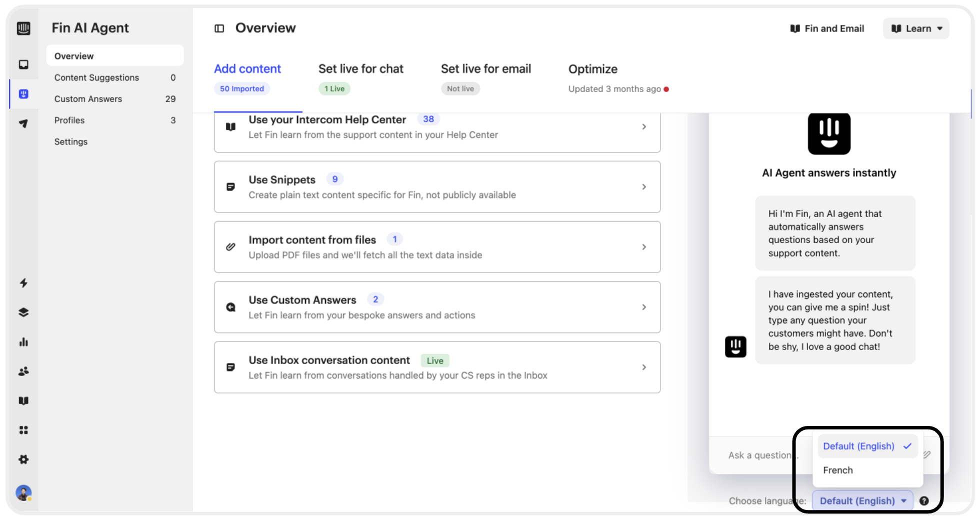Expand the Inbox conversation content chevron
The height and width of the screenshot is (521, 980).
coord(644,367)
